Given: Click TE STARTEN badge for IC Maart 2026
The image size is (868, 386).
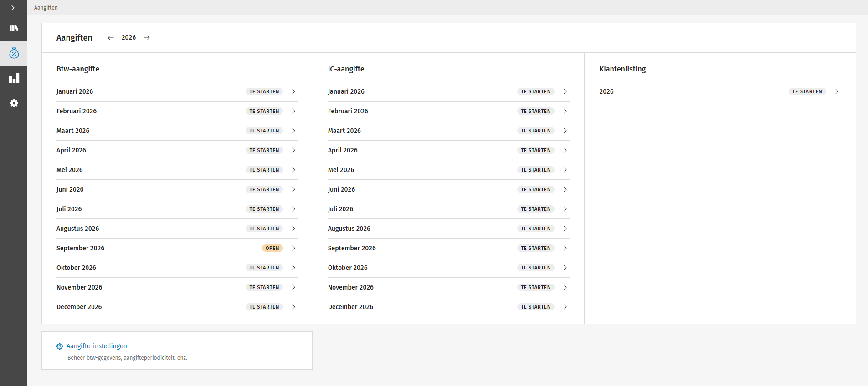Looking at the screenshot, I should click(536, 131).
